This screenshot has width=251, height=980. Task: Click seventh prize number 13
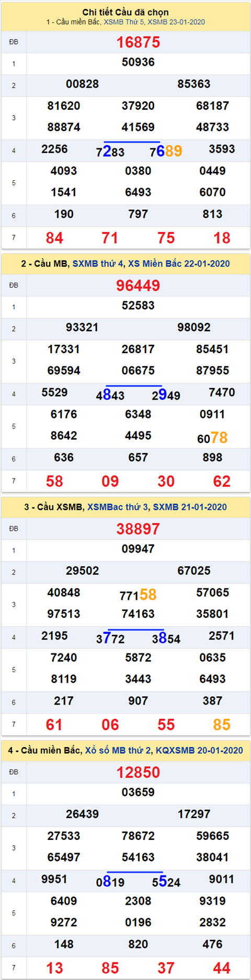pyautogui.click(x=54, y=969)
